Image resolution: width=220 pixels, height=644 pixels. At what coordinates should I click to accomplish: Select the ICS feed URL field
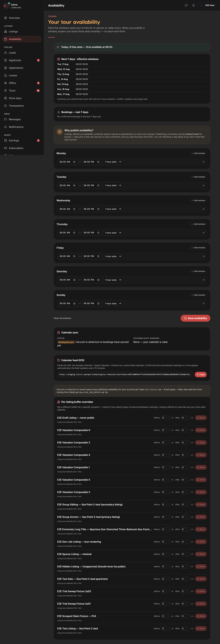(125, 375)
